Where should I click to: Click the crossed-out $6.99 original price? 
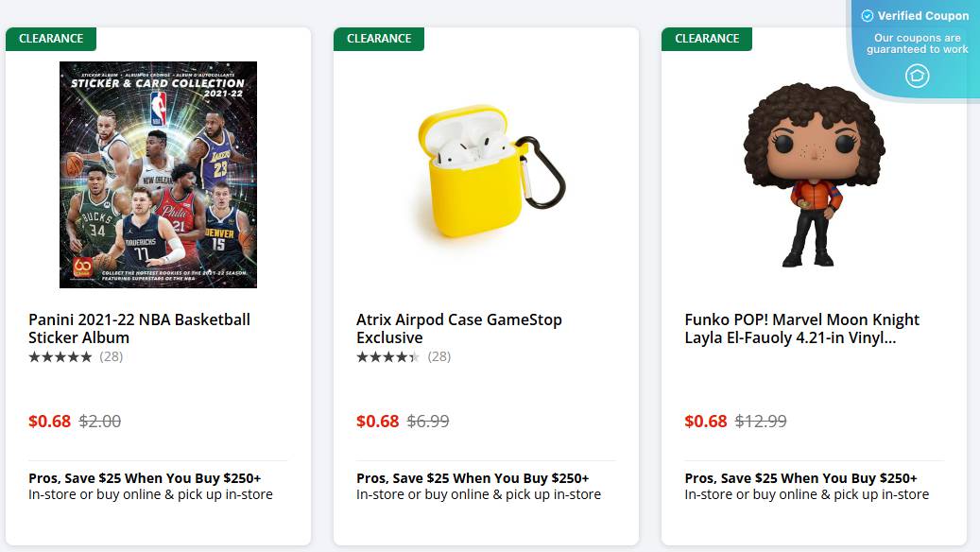click(428, 421)
